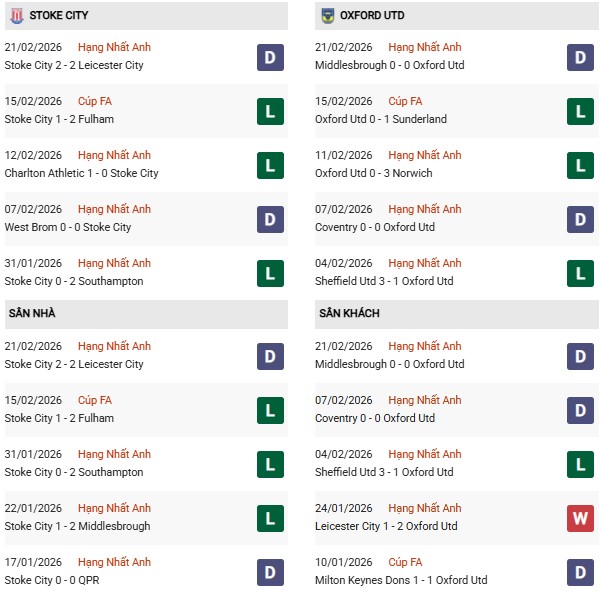Image resolution: width=600 pixels, height=595 pixels.
Task: Click the L badge for Oxford Utd 0-1 Sunderland
Action: 580,111
